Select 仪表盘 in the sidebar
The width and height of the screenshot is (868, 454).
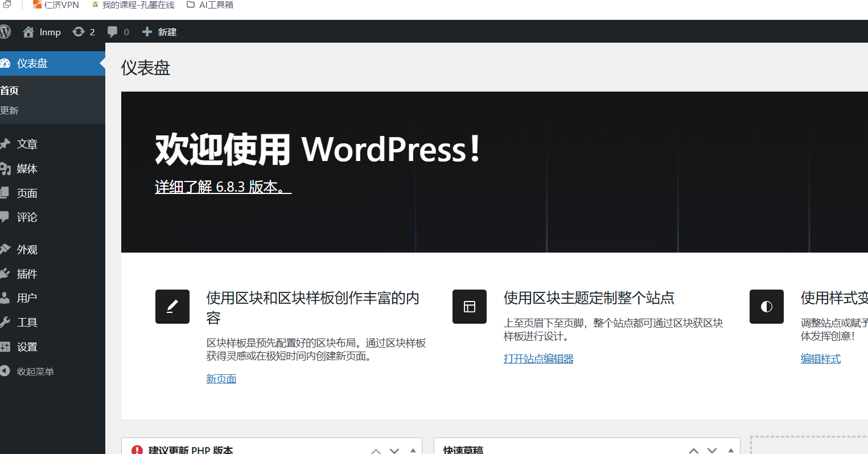pos(52,63)
